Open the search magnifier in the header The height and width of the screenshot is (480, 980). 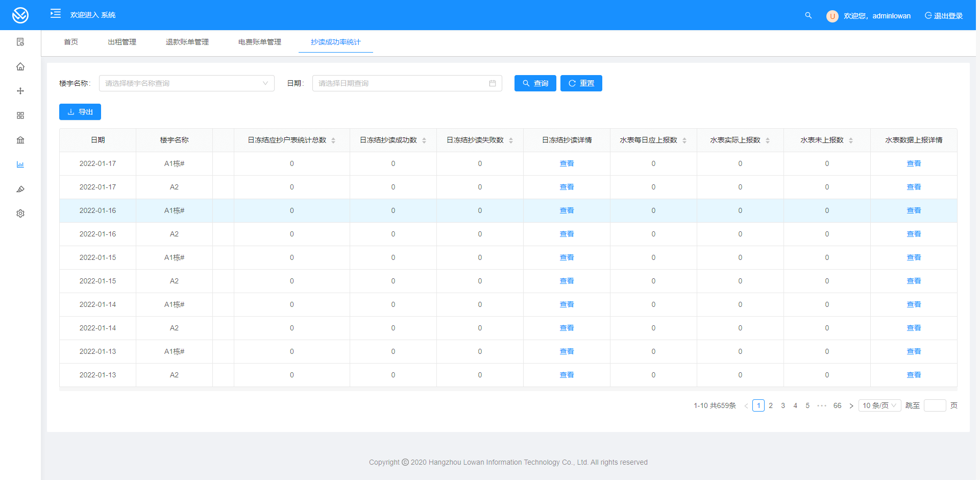tap(808, 15)
